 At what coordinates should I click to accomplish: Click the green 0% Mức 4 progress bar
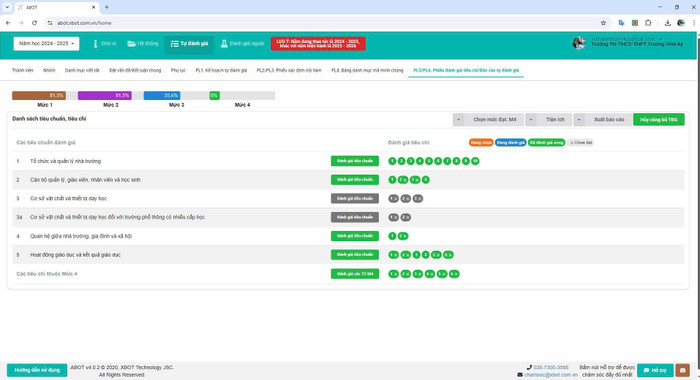[x=214, y=96]
